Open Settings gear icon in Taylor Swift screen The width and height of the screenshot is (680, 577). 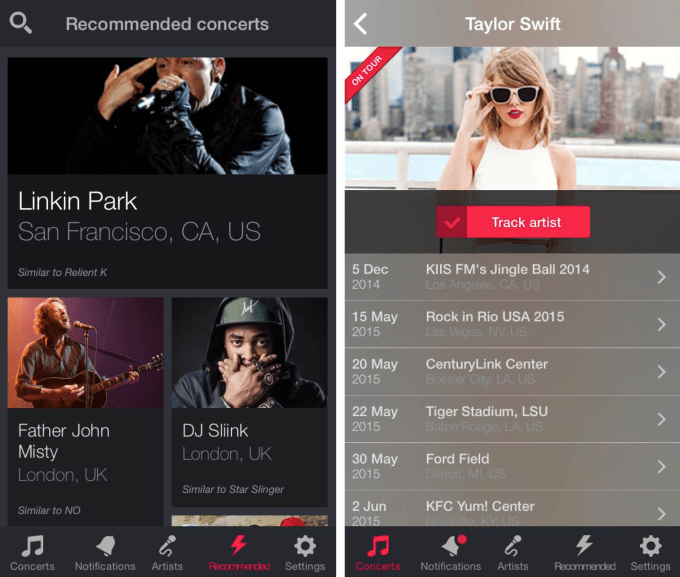coord(651,546)
